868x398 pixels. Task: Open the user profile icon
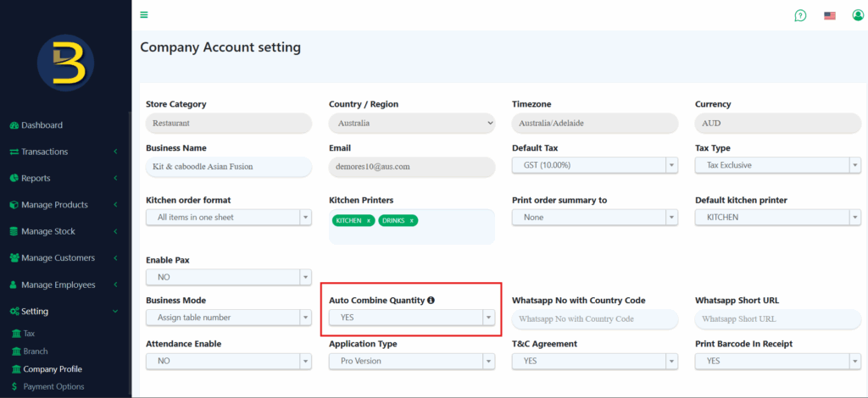point(858,15)
